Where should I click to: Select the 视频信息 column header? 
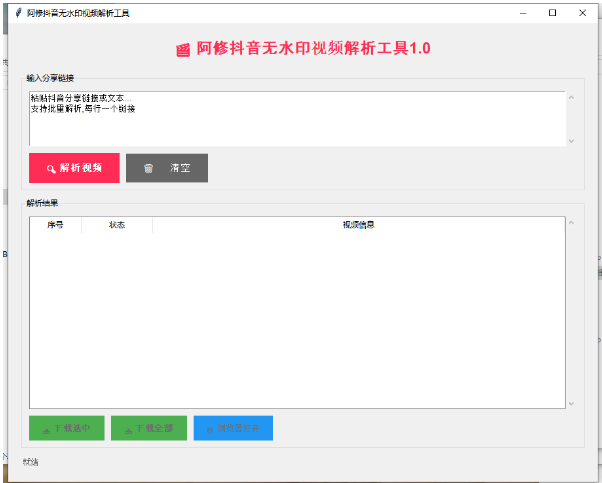[359, 225]
